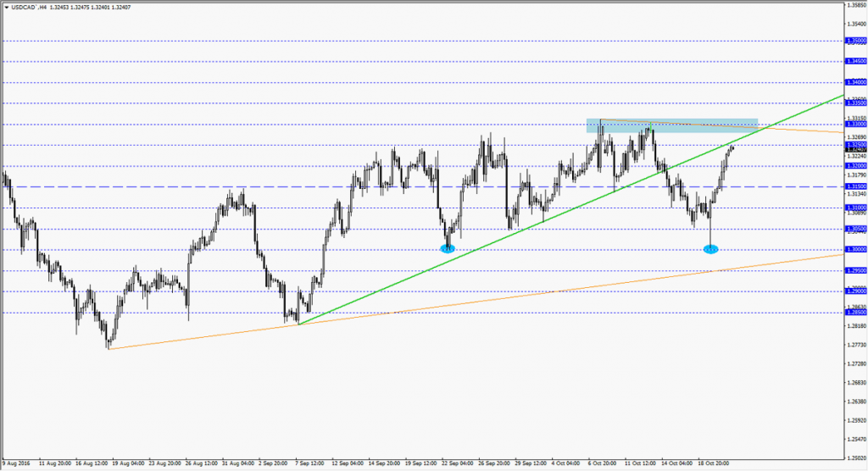Screen dimensions: 868x471
Task: Select the blue ellipse at the October low
Action: pyautogui.click(x=711, y=250)
